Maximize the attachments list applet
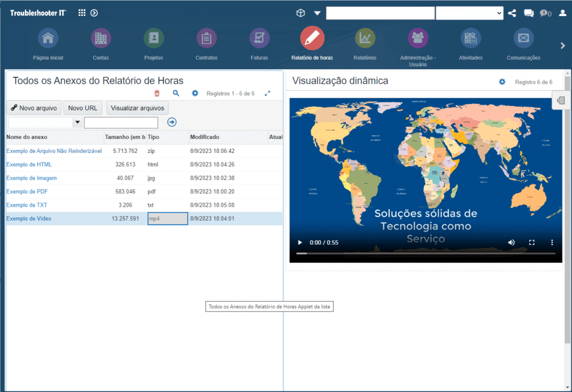Screen dimensions: 572x392 point(268,93)
